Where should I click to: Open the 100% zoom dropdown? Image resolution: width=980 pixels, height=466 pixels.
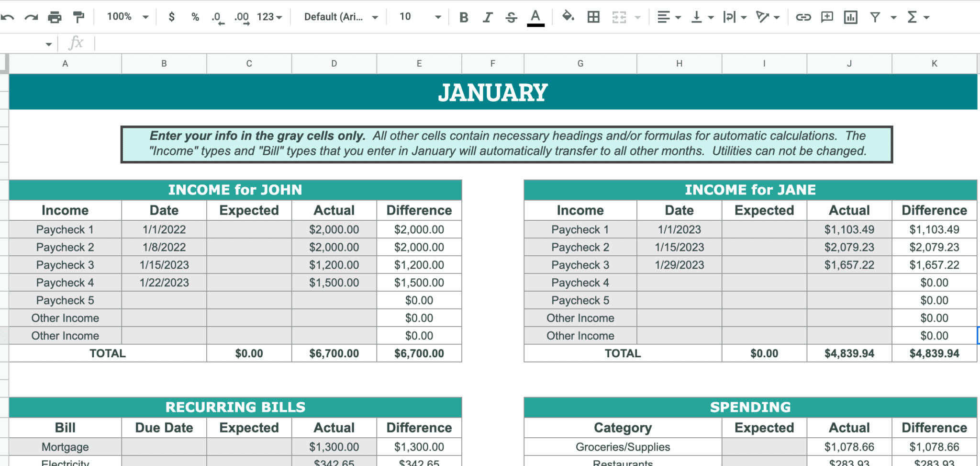[127, 17]
